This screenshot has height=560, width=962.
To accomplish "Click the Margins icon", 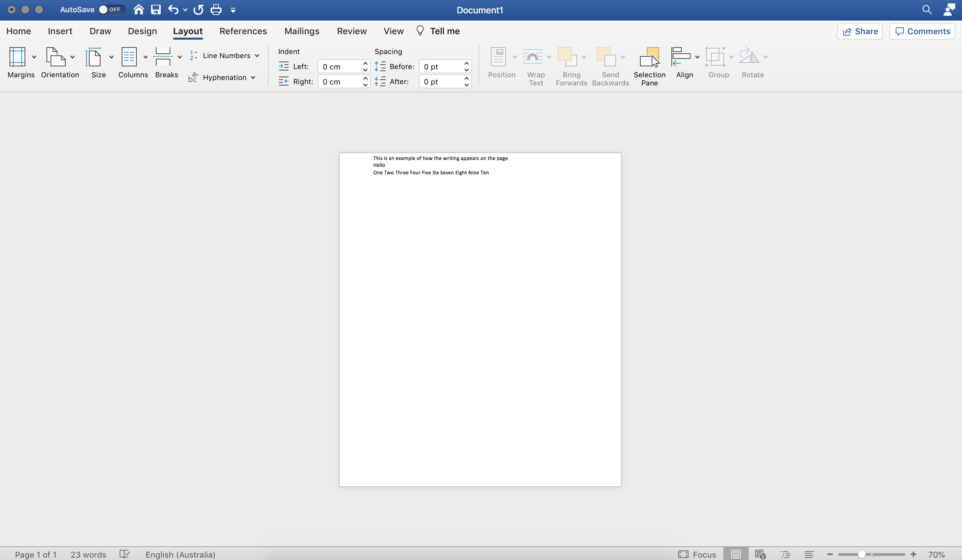I will click(17, 57).
